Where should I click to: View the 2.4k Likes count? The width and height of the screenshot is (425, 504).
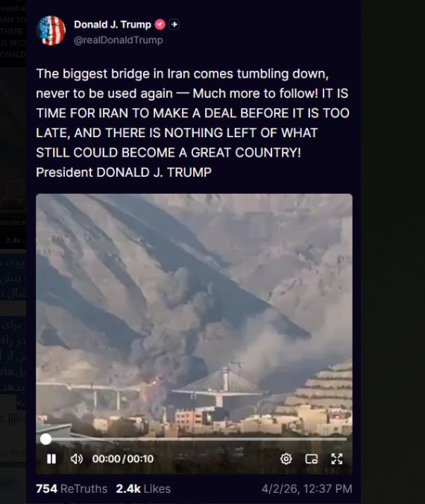pyautogui.click(x=143, y=488)
